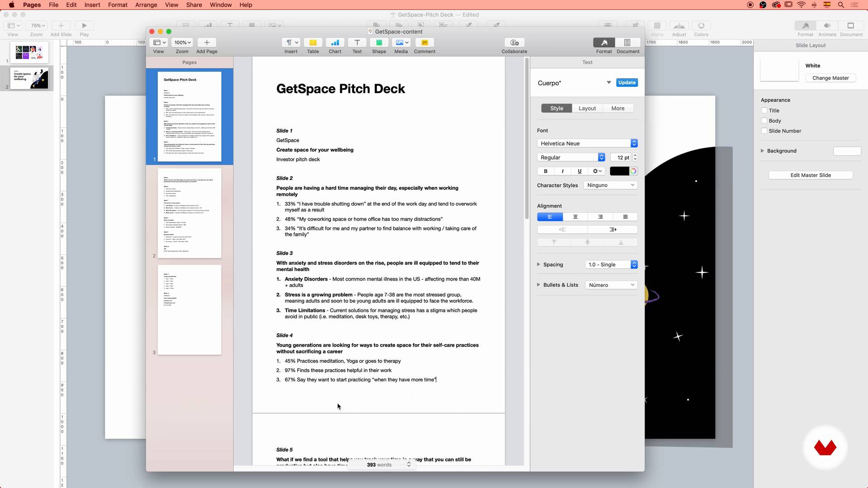The width and height of the screenshot is (868, 488).
Task: Click the Text box icon in Pages toolbar
Action: click(x=357, y=42)
